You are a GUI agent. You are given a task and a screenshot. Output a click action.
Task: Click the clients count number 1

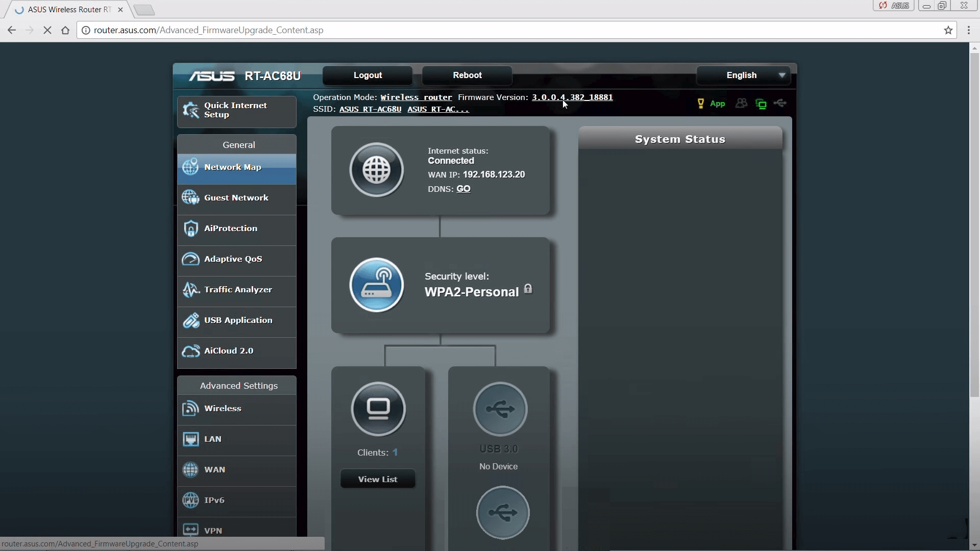point(395,453)
